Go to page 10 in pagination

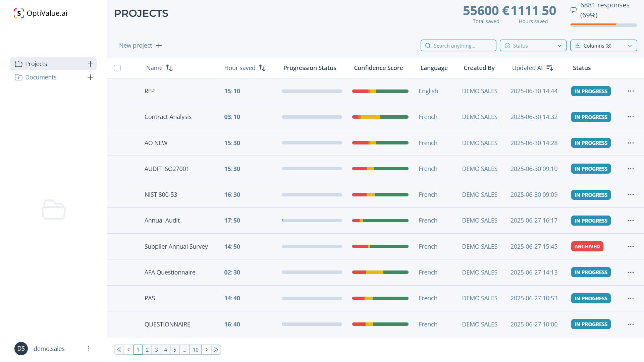coord(196,349)
